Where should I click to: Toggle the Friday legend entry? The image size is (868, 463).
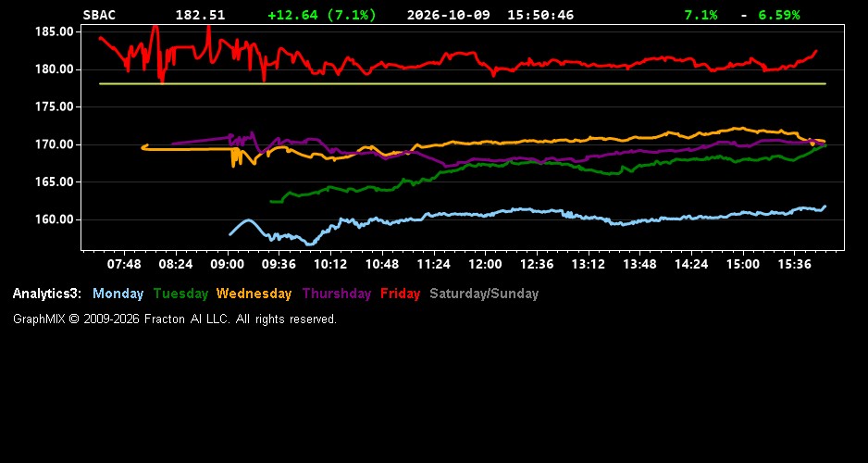(x=401, y=294)
